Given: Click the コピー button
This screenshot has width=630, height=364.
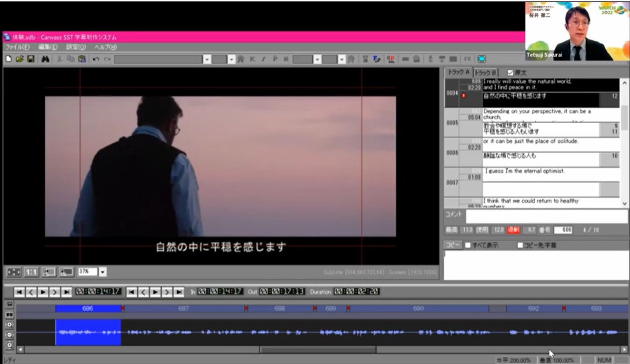Looking at the screenshot, I should (453, 246).
